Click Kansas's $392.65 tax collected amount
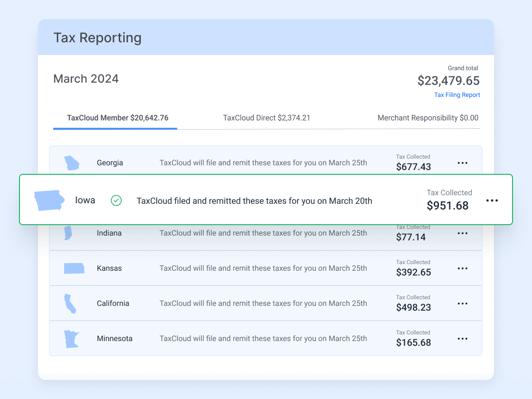 click(413, 273)
